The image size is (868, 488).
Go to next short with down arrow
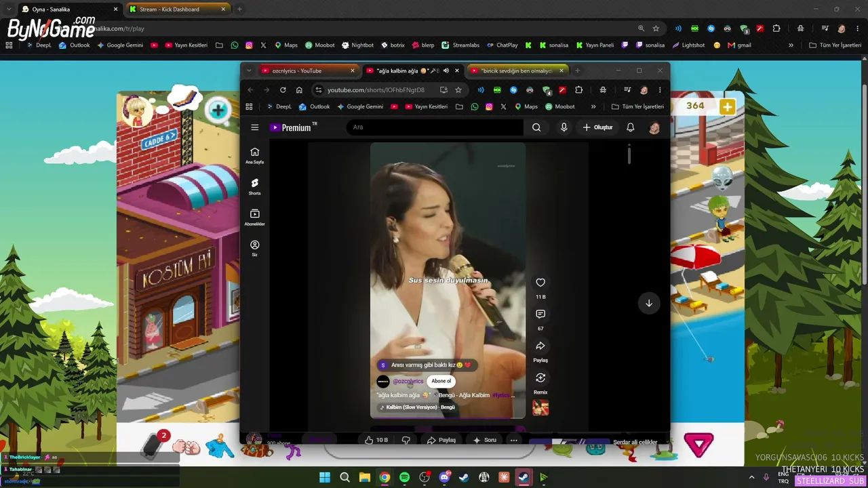click(x=649, y=303)
